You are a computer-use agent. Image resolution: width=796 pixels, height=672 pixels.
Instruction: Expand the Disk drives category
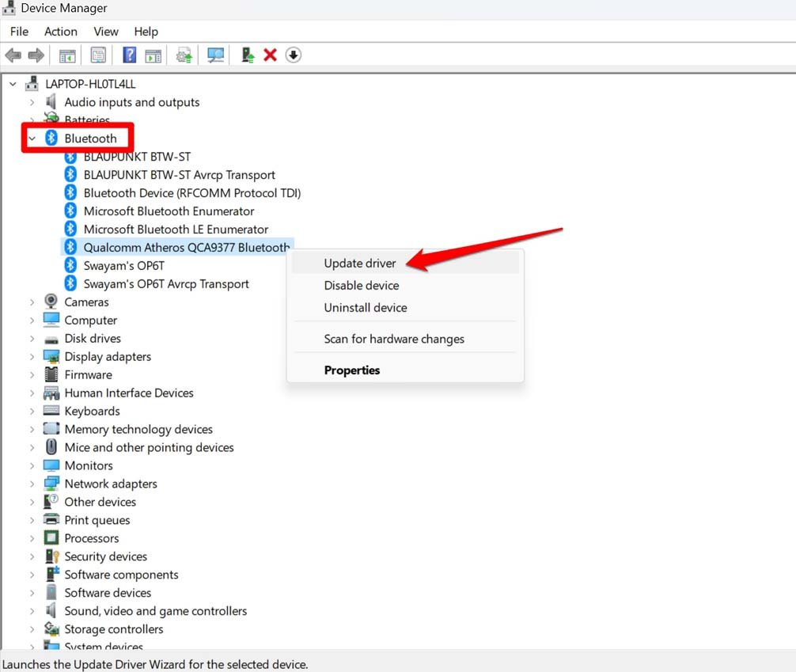pyautogui.click(x=32, y=338)
